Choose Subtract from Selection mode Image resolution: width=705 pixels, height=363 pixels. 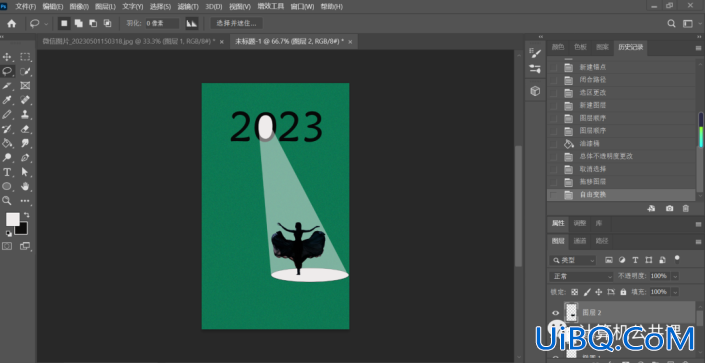(x=93, y=23)
